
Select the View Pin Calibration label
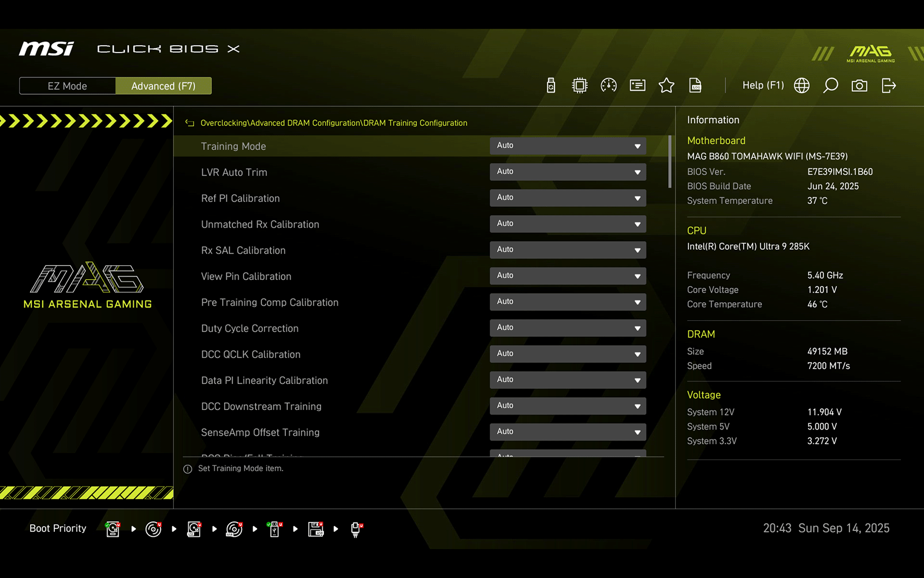click(246, 276)
